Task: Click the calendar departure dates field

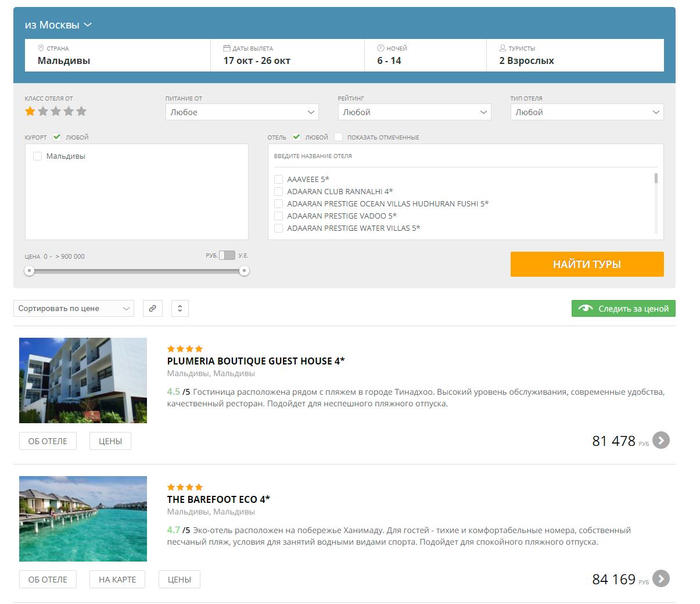Action: click(287, 55)
